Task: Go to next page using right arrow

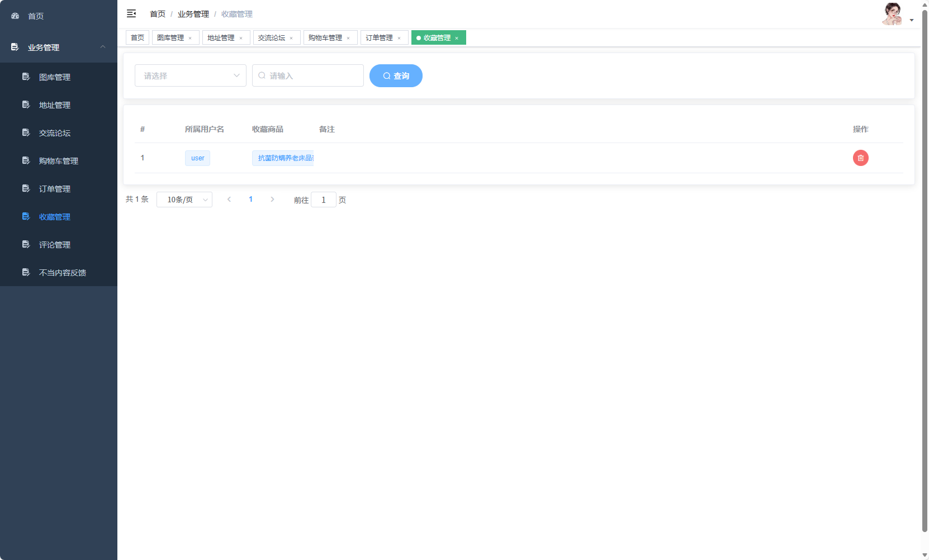Action: [x=272, y=200]
